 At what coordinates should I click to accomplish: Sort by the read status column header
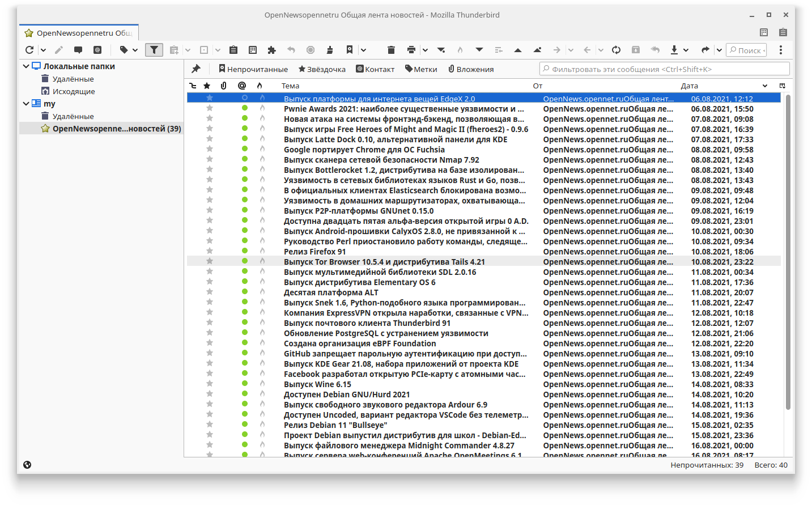[242, 86]
